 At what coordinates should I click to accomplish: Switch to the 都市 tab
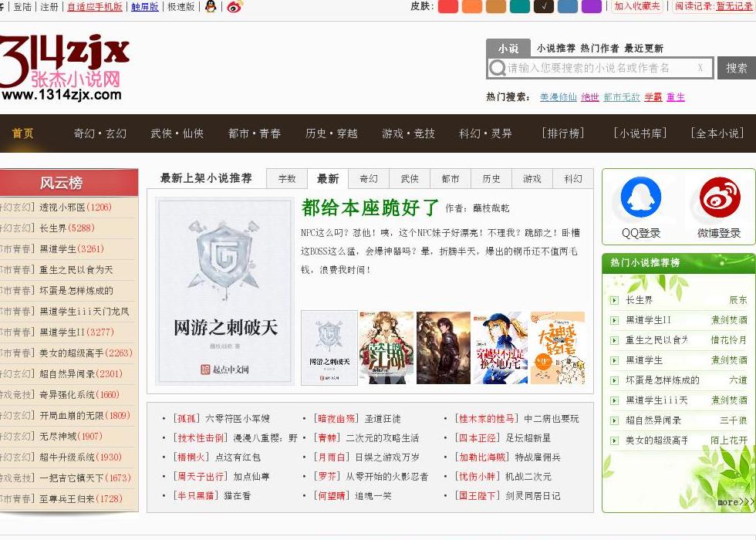451,179
